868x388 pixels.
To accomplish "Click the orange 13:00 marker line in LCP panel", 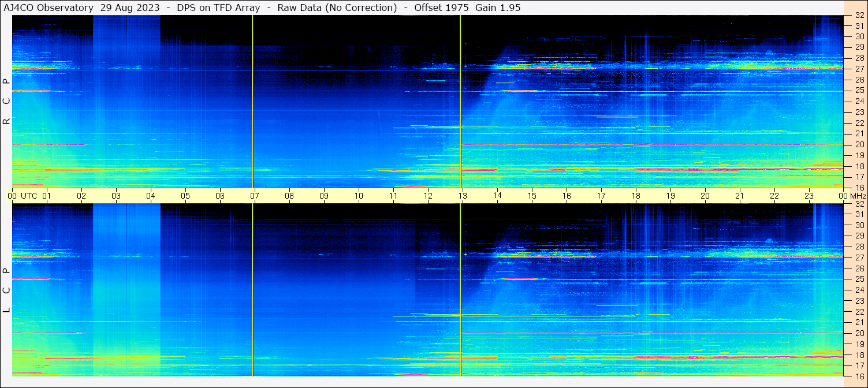I will (460, 289).
